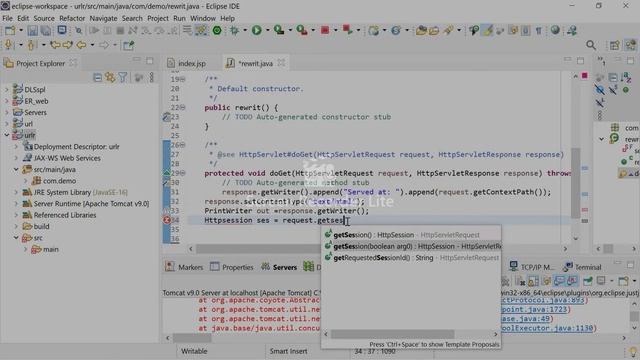The height and width of the screenshot is (360, 640).
Task: Open the Navigate menu
Action: pos(103,18)
